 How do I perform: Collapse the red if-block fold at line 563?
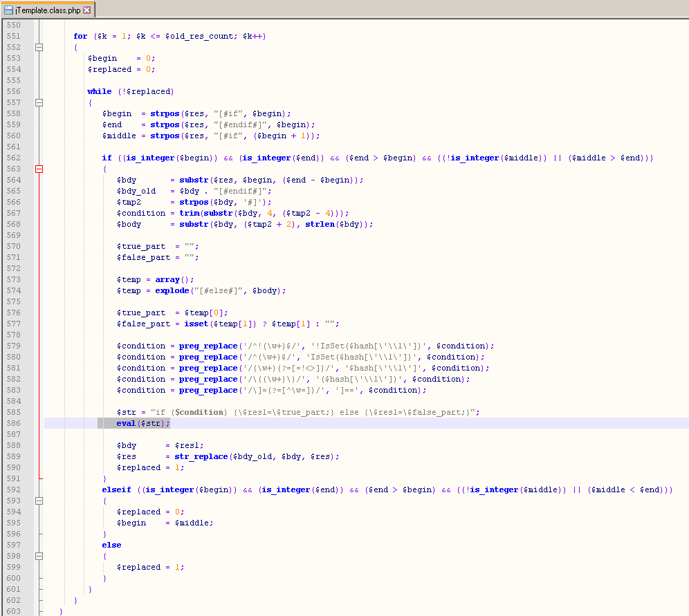coord(39,169)
